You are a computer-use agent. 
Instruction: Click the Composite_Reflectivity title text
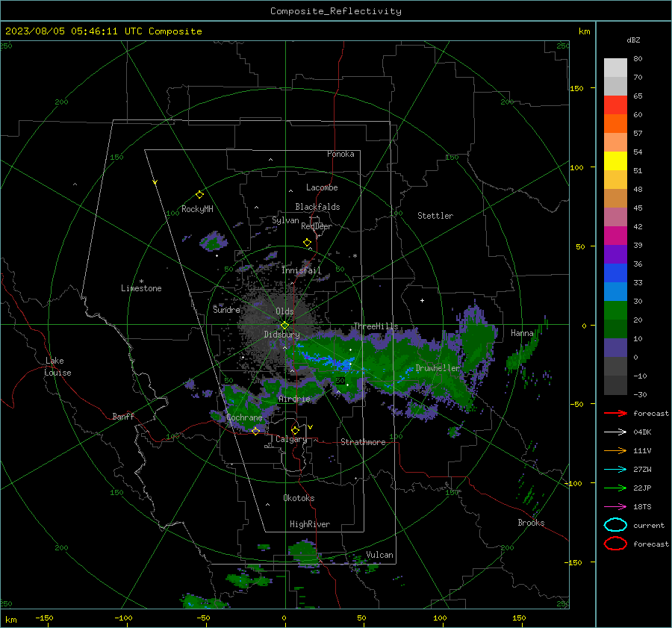tap(336, 11)
